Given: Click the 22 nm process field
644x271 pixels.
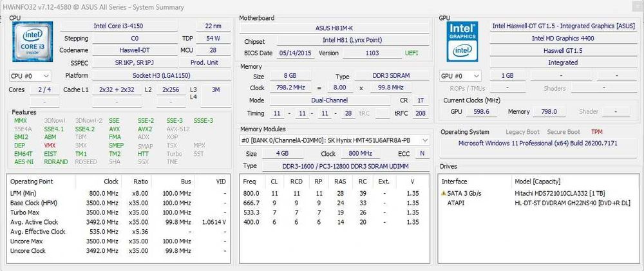Looking at the screenshot, I should [213, 26].
